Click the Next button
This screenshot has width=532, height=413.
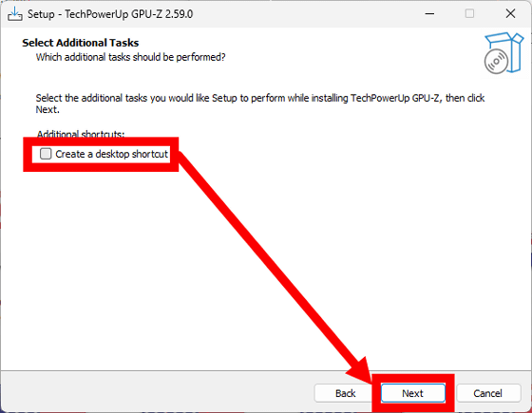click(413, 393)
